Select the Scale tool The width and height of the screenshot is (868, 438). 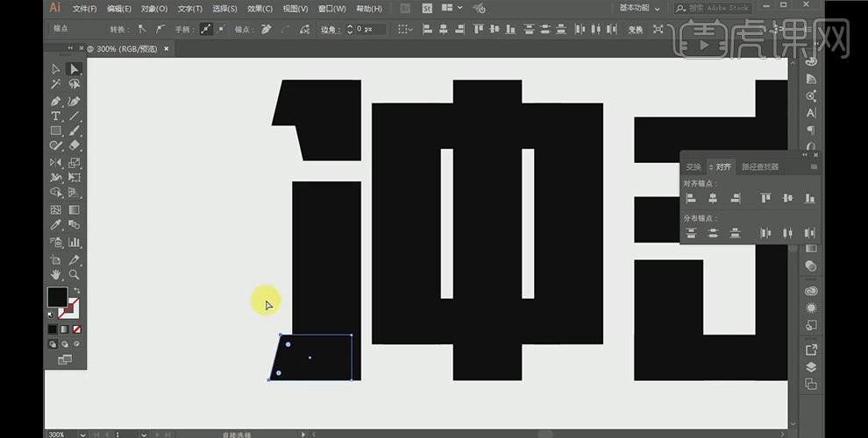click(x=75, y=163)
